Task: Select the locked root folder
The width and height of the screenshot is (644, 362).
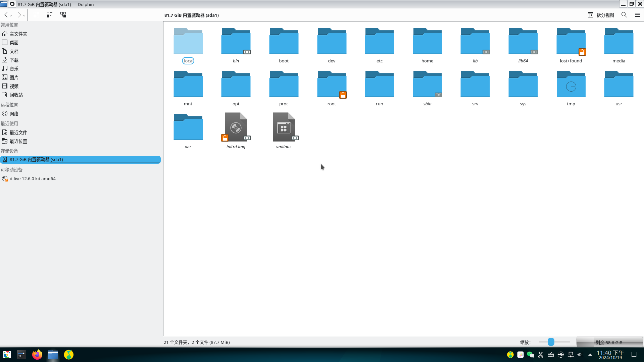Action: click(x=332, y=84)
